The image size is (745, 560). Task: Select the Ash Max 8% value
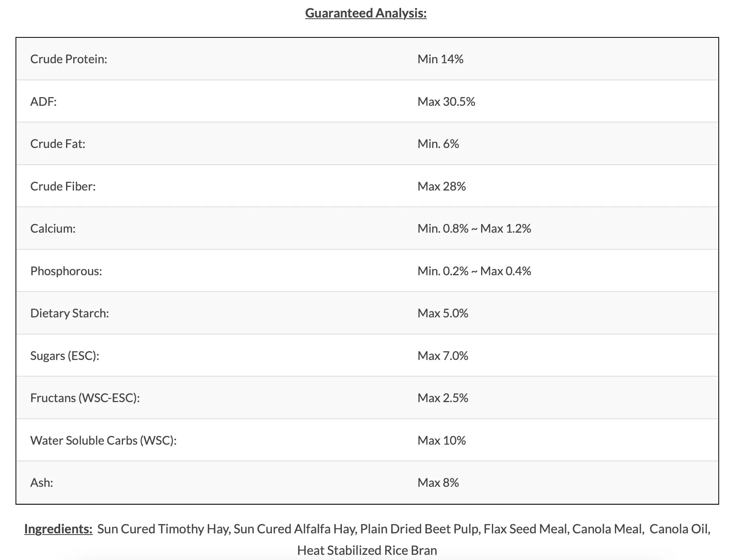pos(438,482)
